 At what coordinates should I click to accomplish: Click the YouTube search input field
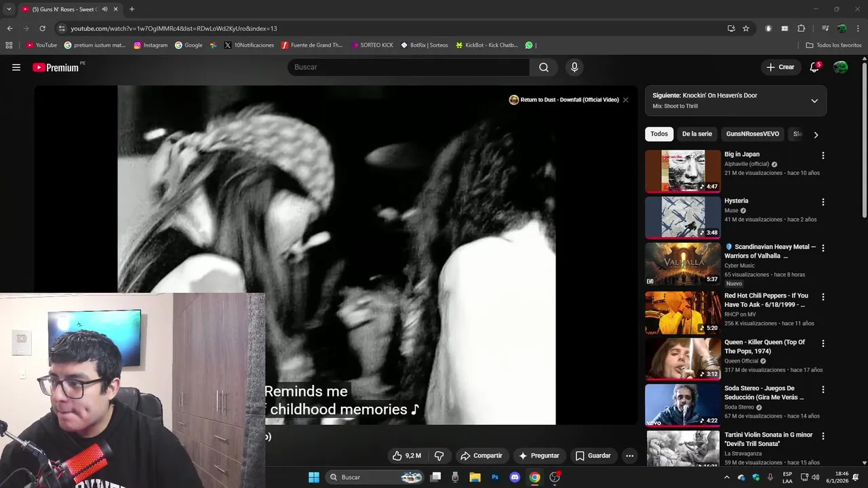coord(409,67)
